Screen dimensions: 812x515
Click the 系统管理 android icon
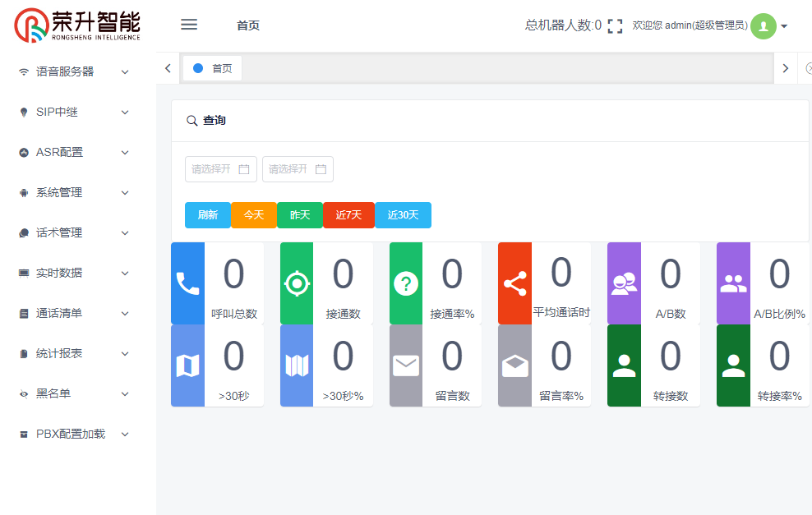click(x=23, y=193)
